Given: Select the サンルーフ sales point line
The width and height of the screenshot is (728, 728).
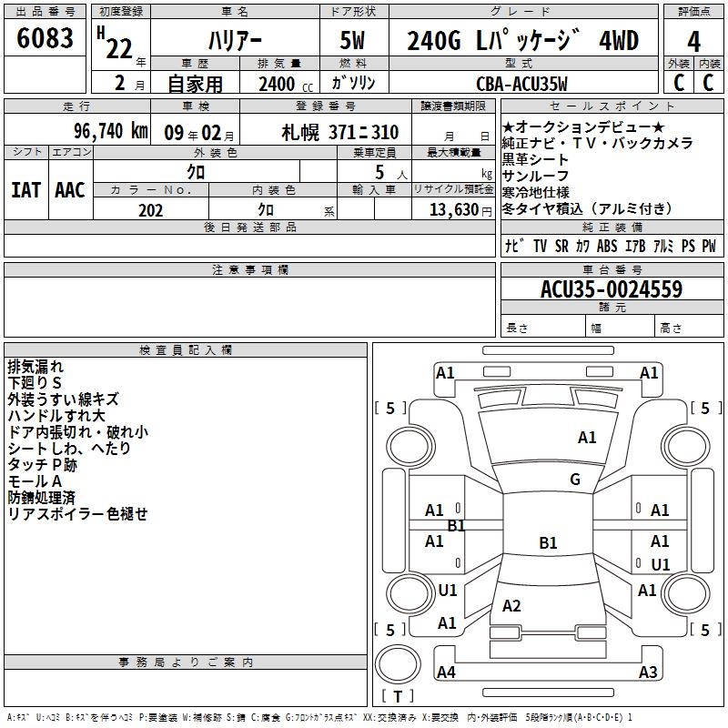Looking at the screenshot, I should tap(535, 176).
